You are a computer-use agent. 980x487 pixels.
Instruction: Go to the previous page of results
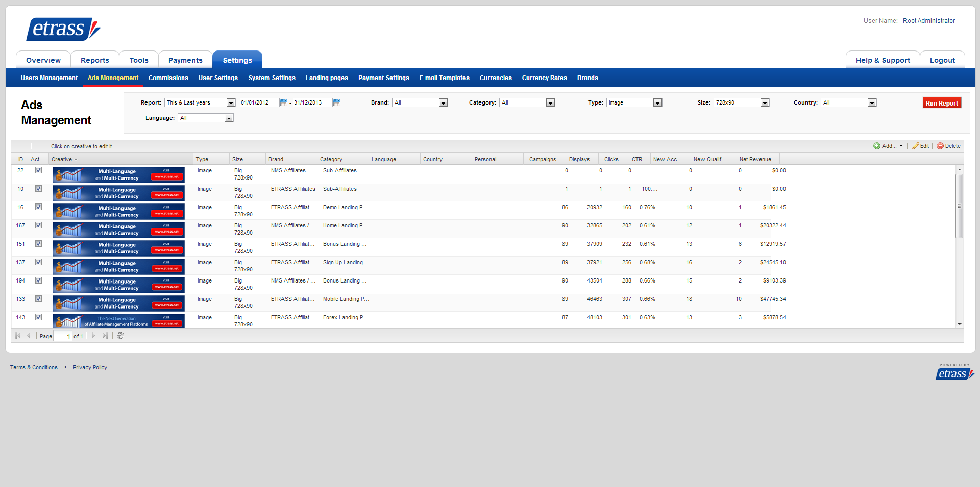(x=29, y=336)
